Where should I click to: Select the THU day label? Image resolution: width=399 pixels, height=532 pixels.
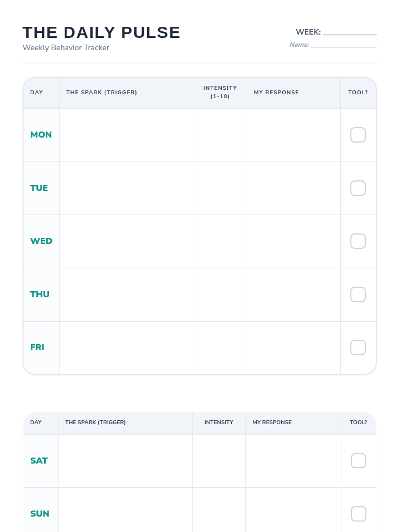click(x=40, y=294)
